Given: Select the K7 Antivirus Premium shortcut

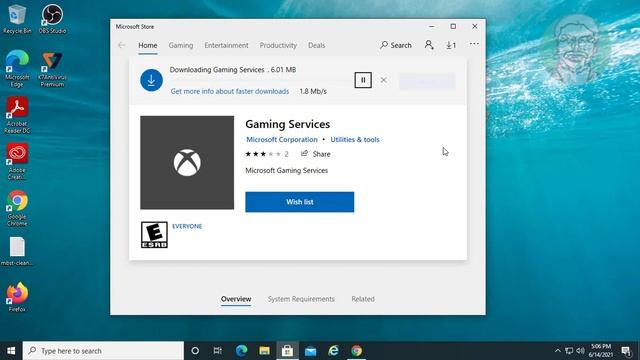Looking at the screenshot, I should 52,68.
